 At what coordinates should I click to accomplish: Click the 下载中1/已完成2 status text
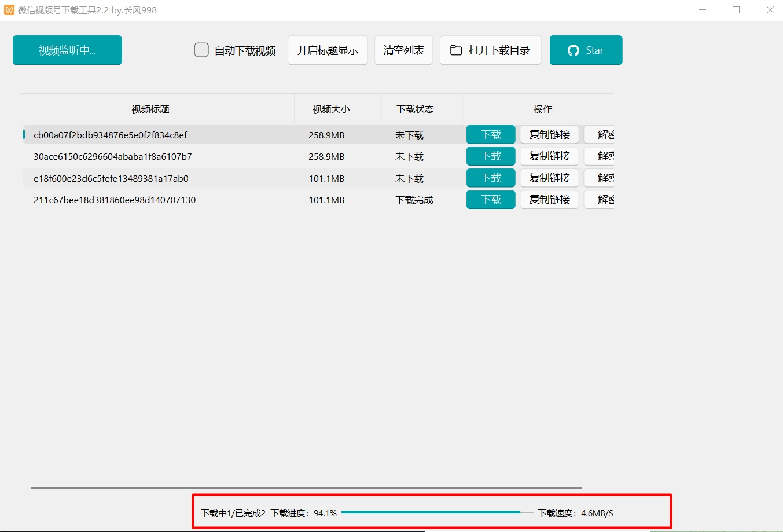click(x=233, y=513)
